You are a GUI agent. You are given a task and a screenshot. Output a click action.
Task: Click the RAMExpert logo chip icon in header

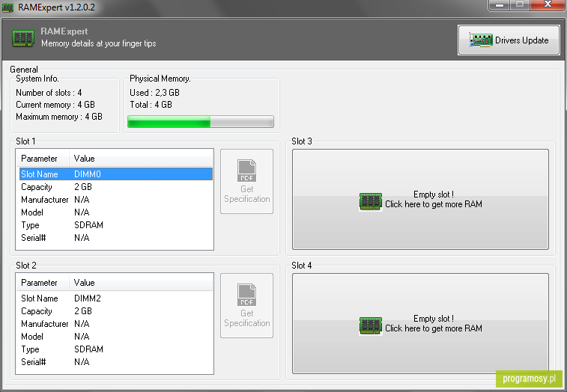coord(23,38)
